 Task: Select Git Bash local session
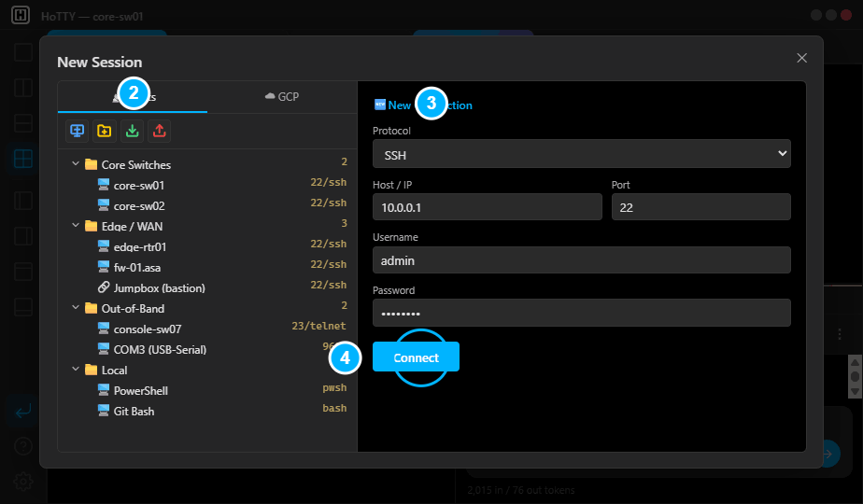point(208,411)
